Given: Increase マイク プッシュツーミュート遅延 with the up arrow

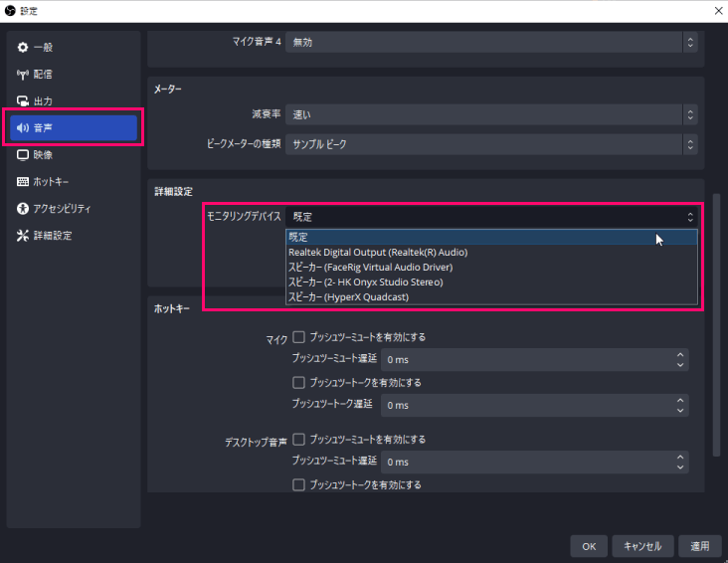Looking at the screenshot, I should 680,354.
